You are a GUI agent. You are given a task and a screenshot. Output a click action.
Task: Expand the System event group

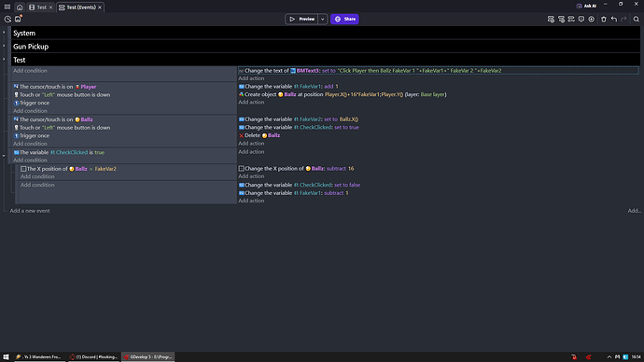pyautogui.click(x=4, y=33)
